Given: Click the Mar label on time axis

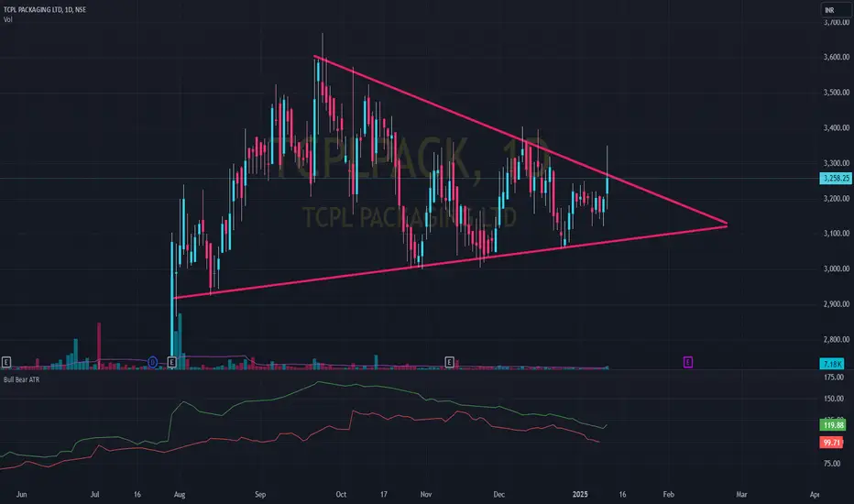Looking at the screenshot, I should (x=741, y=495).
